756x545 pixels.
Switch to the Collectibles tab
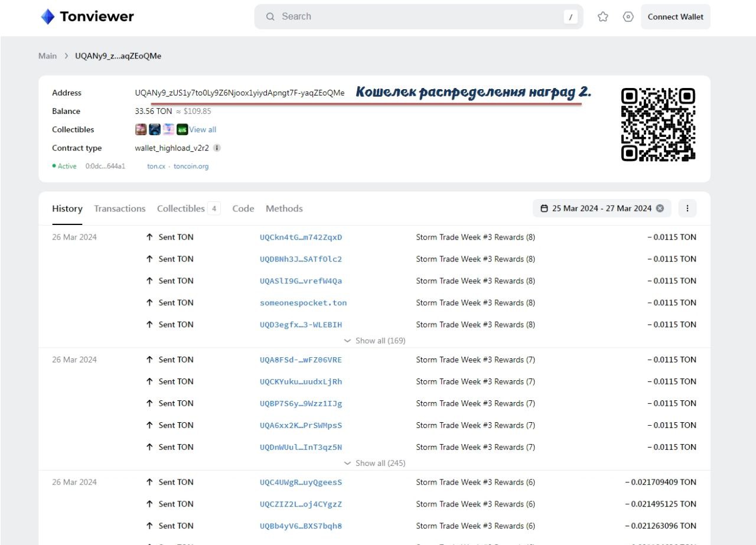[x=188, y=208]
